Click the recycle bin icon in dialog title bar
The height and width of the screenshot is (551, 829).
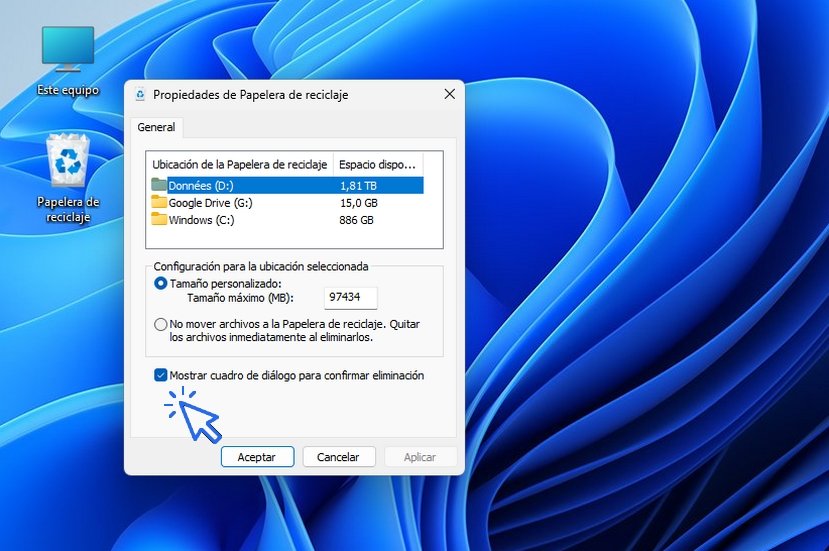[x=138, y=95]
